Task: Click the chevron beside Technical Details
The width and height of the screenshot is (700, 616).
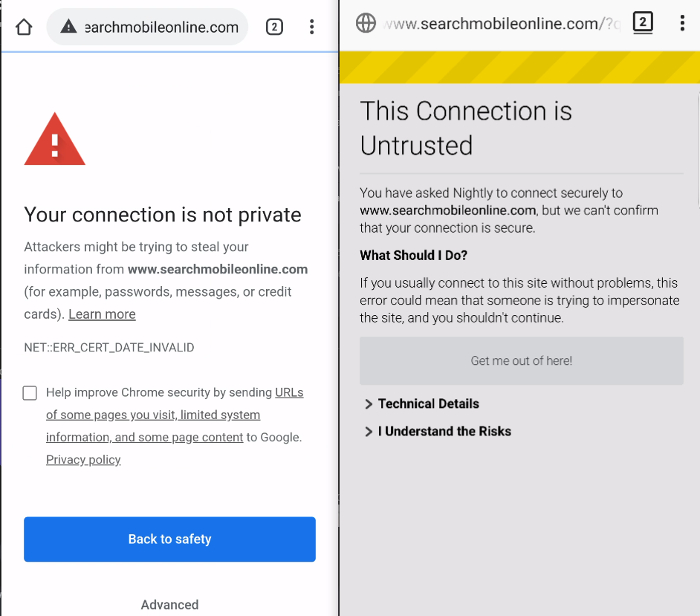Action: click(369, 403)
